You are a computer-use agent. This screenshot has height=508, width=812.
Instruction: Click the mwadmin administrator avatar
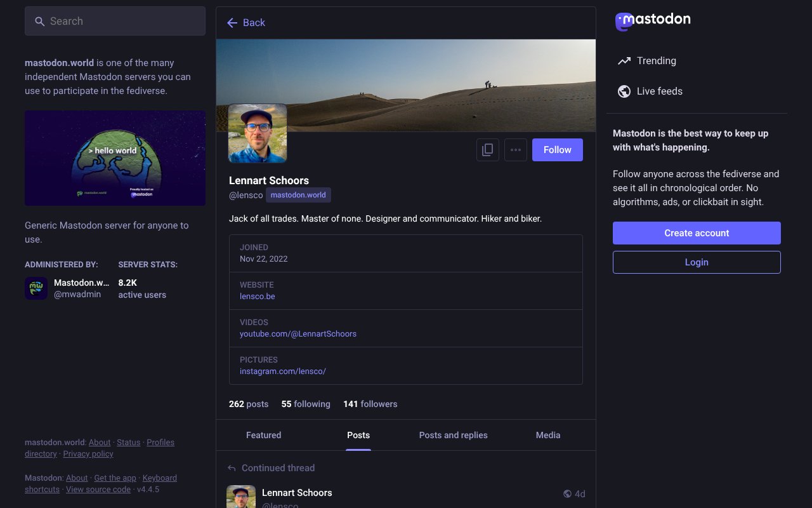36,288
